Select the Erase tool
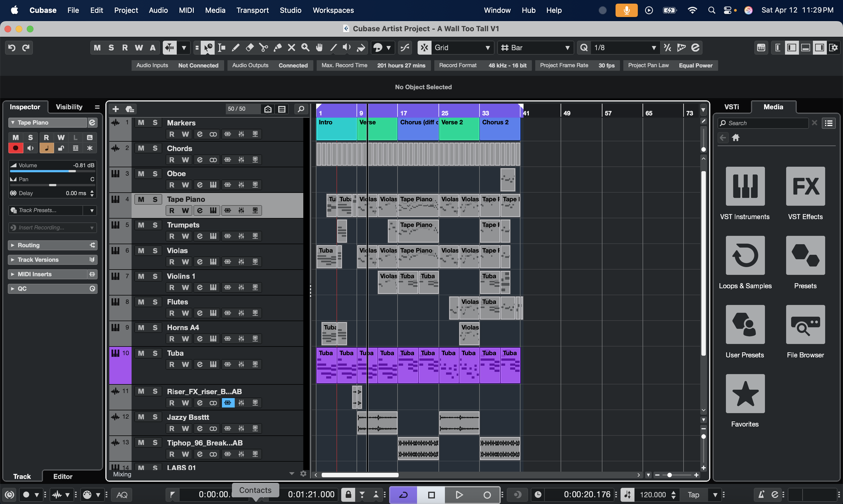Viewport: 843px width, 504px height. pyautogui.click(x=250, y=48)
